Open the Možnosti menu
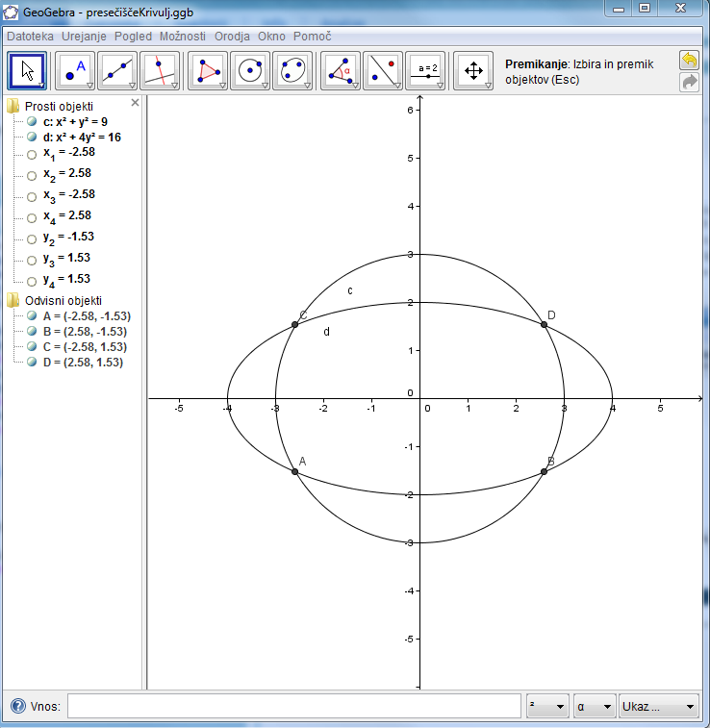Screen dimensions: 710x728 pos(183,36)
